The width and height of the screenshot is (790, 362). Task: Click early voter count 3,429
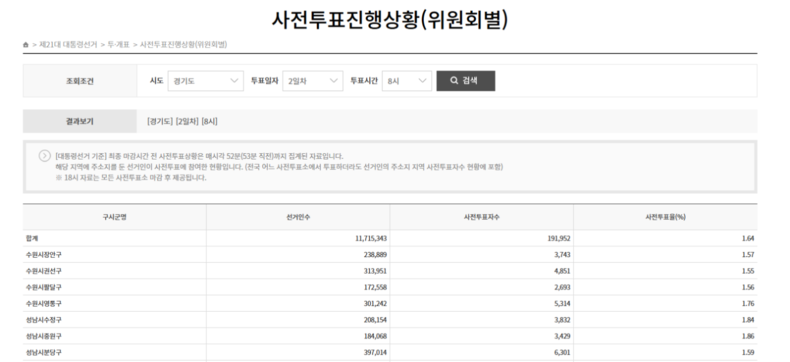(x=562, y=336)
